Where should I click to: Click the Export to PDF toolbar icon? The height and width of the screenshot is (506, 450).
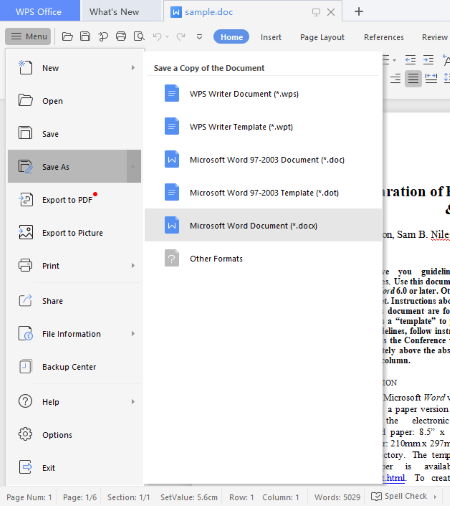pos(103,36)
